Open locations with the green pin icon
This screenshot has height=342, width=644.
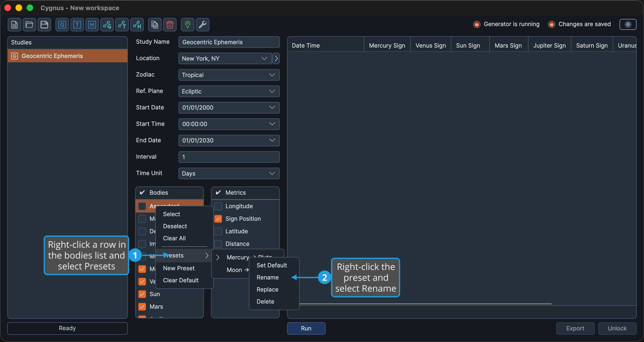188,25
